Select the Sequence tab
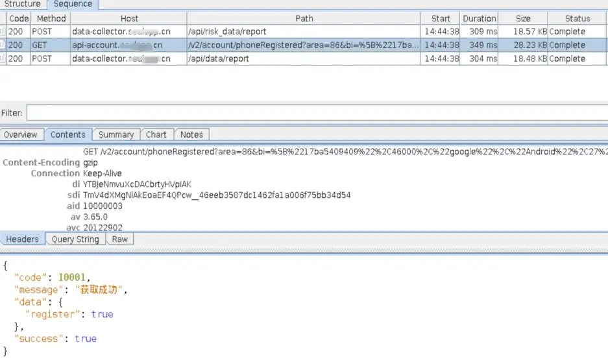This screenshot has height=364, width=608. [73, 4]
